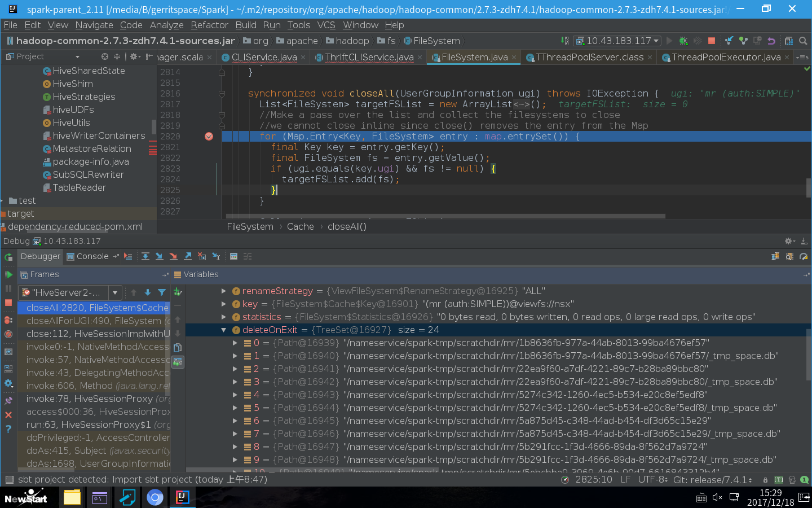The width and height of the screenshot is (812, 508).
Task: Click the Scroll from Source crosshair icon
Action: pyautogui.click(x=105, y=56)
